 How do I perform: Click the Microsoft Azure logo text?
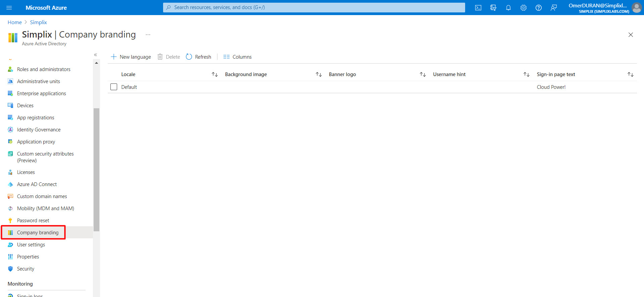46,8
